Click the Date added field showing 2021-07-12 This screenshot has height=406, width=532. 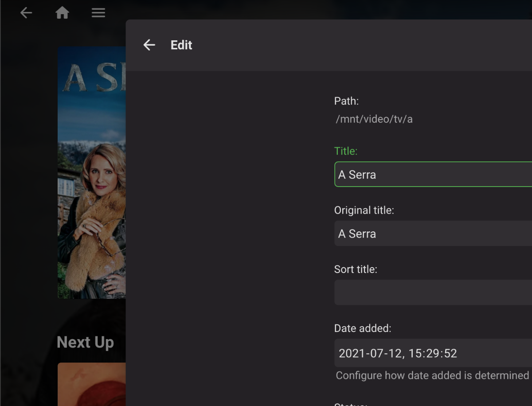pyautogui.click(x=433, y=353)
